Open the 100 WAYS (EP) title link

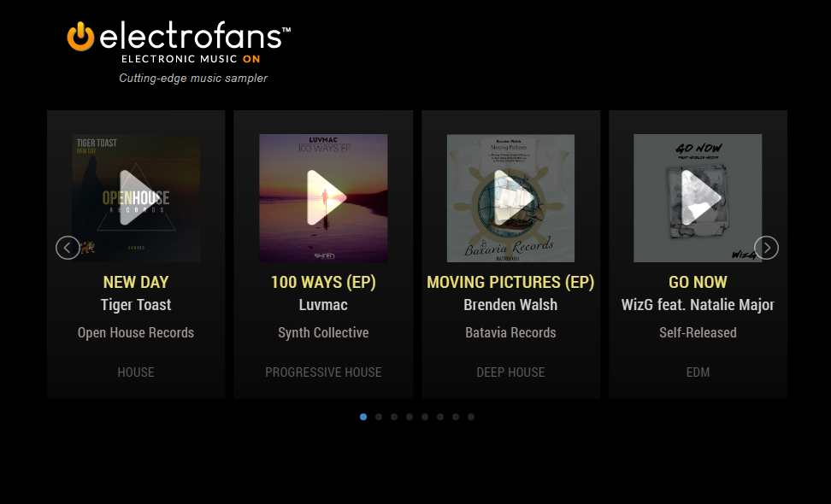(323, 282)
